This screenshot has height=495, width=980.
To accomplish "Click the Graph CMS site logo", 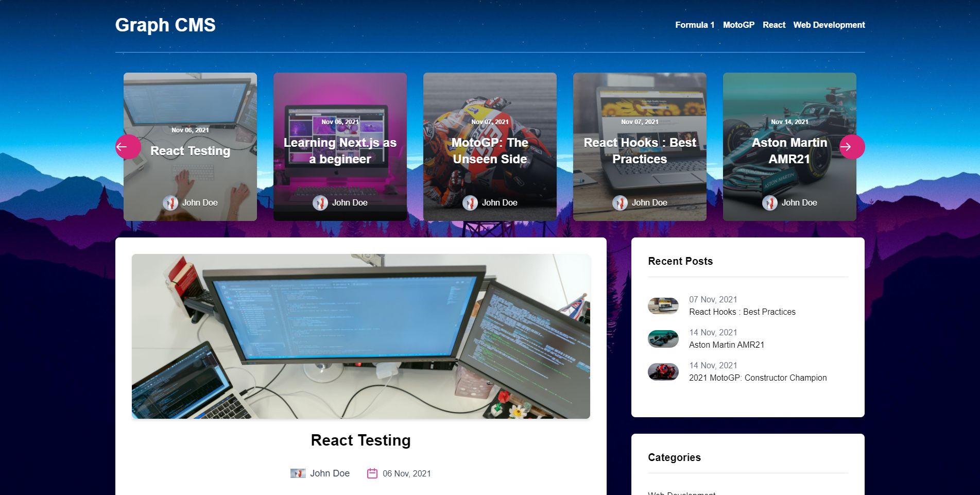I will pyautogui.click(x=165, y=25).
